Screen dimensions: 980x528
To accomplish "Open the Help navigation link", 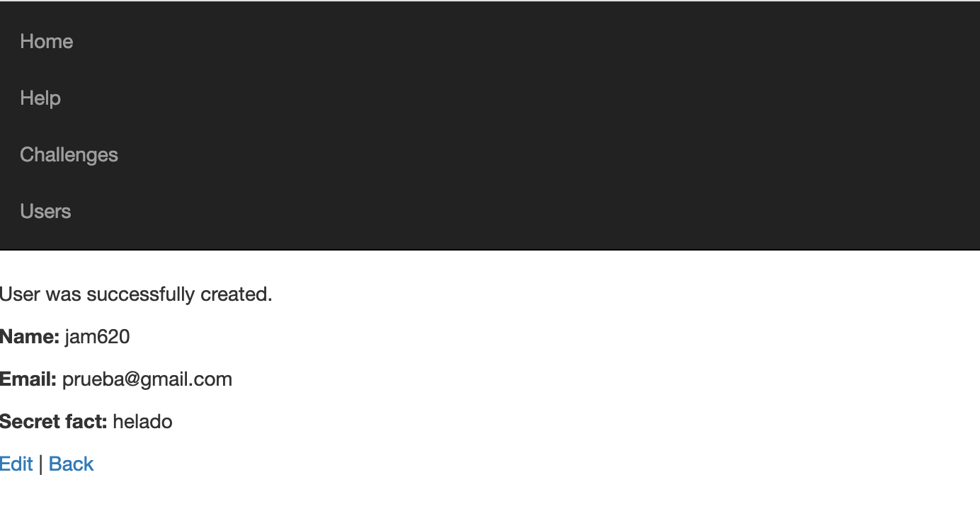I will pyautogui.click(x=40, y=98).
